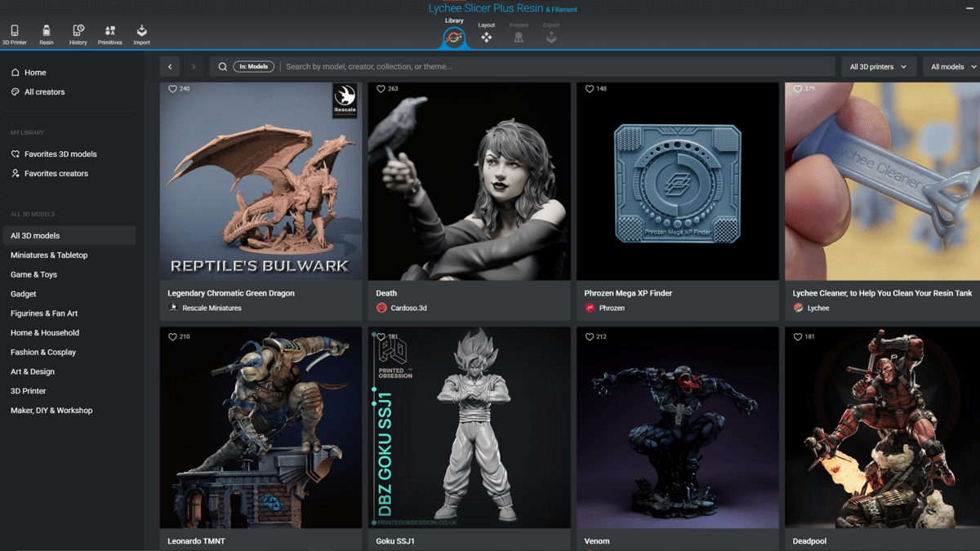Image resolution: width=980 pixels, height=551 pixels.
Task: Click the search magnifier icon
Action: pyautogui.click(x=222, y=67)
